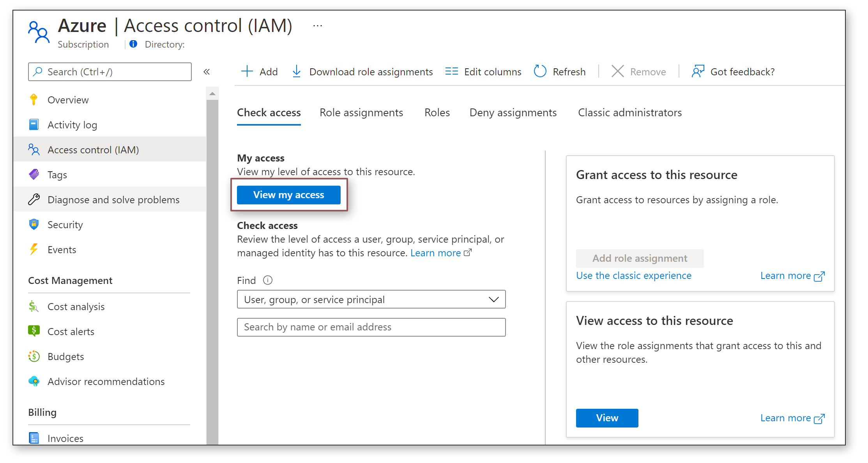Click the Find info tooltip icon
Screen dimensions: 868x463
click(x=268, y=280)
